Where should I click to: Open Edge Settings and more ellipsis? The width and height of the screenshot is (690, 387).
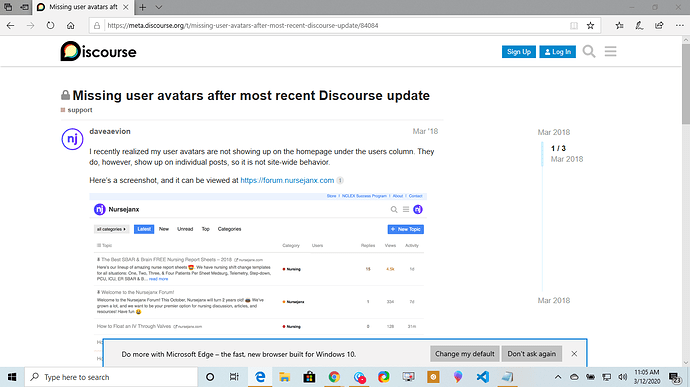click(x=679, y=26)
